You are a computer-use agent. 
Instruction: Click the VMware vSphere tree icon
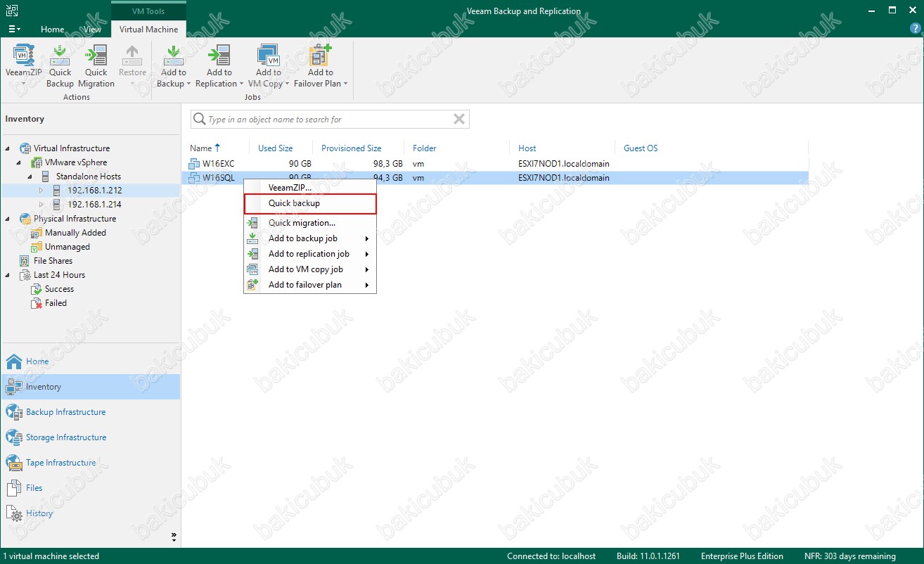click(x=37, y=162)
